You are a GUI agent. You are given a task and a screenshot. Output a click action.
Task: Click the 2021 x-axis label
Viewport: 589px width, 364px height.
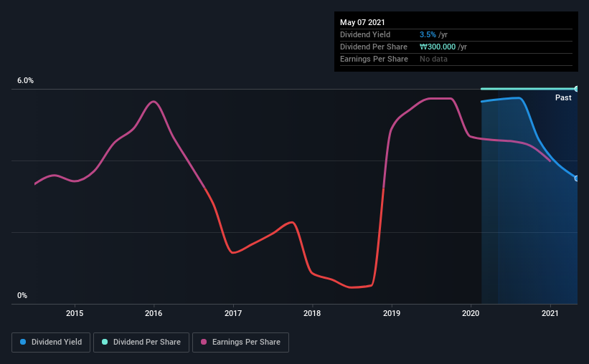click(x=550, y=313)
